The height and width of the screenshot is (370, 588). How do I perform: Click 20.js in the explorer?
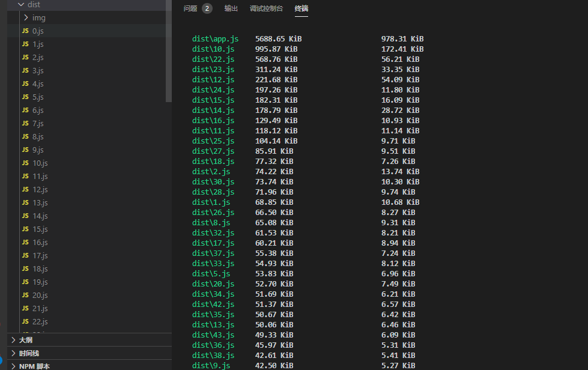click(x=40, y=295)
